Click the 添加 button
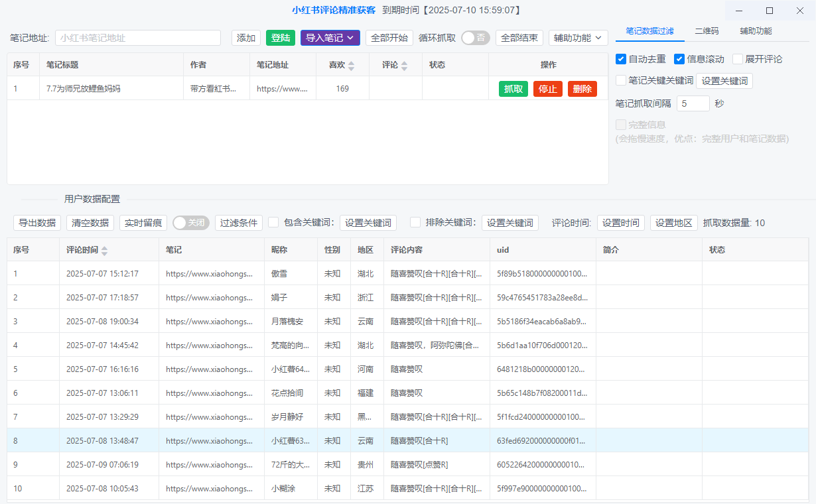 [246, 38]
